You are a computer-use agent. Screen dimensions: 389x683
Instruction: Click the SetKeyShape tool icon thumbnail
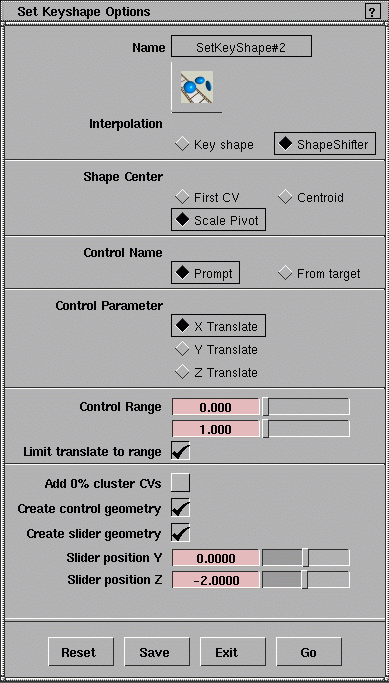(x=197, y=87)
